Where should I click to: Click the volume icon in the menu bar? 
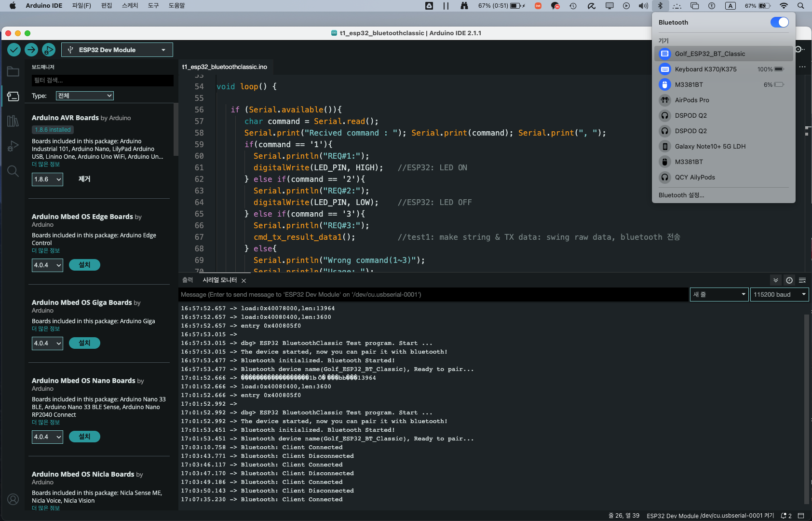643,6
